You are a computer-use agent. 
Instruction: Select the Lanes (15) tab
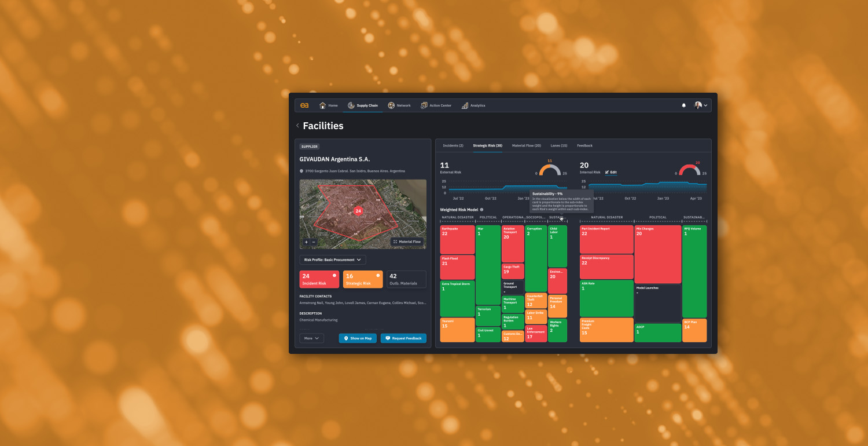pos(558,145)
